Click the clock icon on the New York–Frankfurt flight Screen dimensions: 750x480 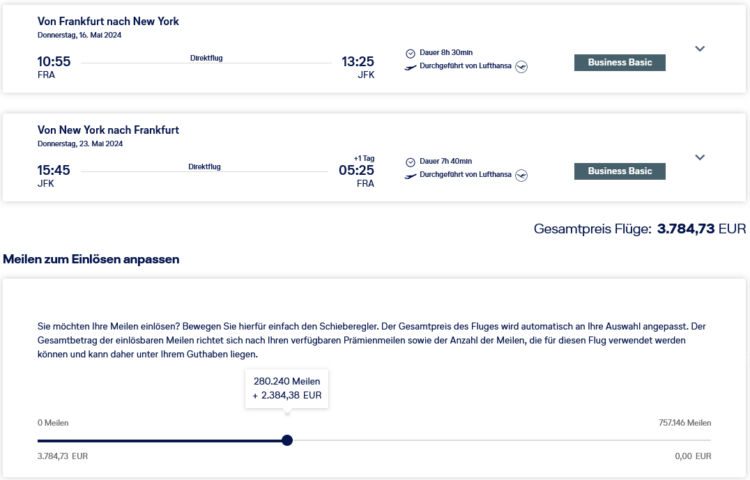[x=410, y=161]
